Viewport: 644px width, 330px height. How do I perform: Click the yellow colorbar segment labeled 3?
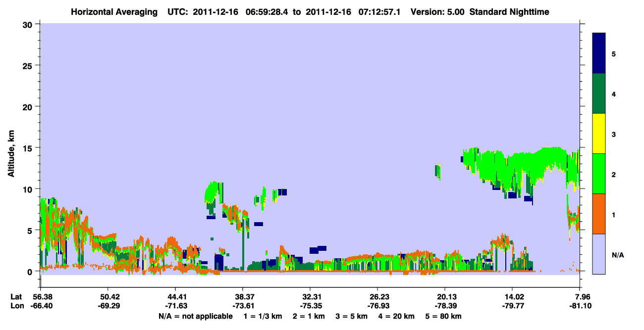click(599, 134)
